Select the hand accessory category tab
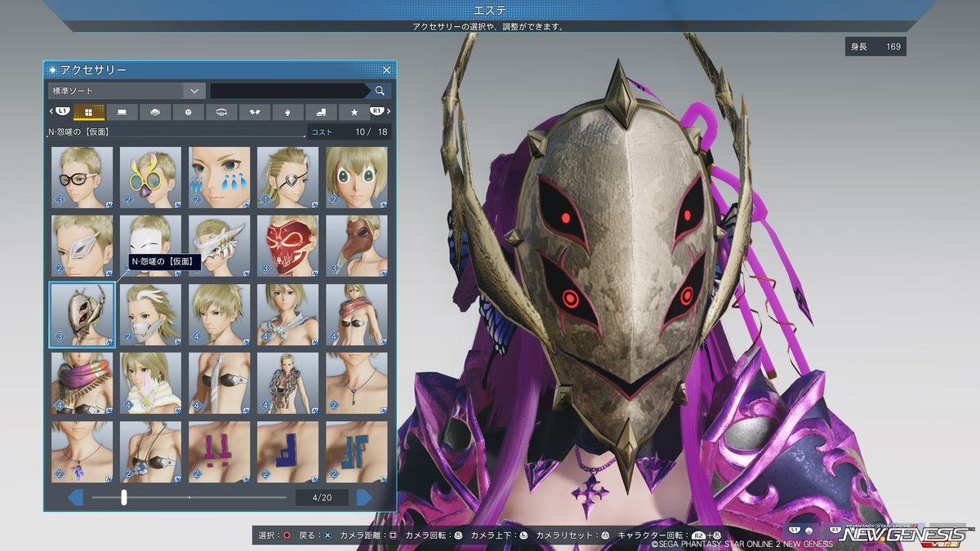Viewport: 980px width, 551px height. click(x=287, y=112)
